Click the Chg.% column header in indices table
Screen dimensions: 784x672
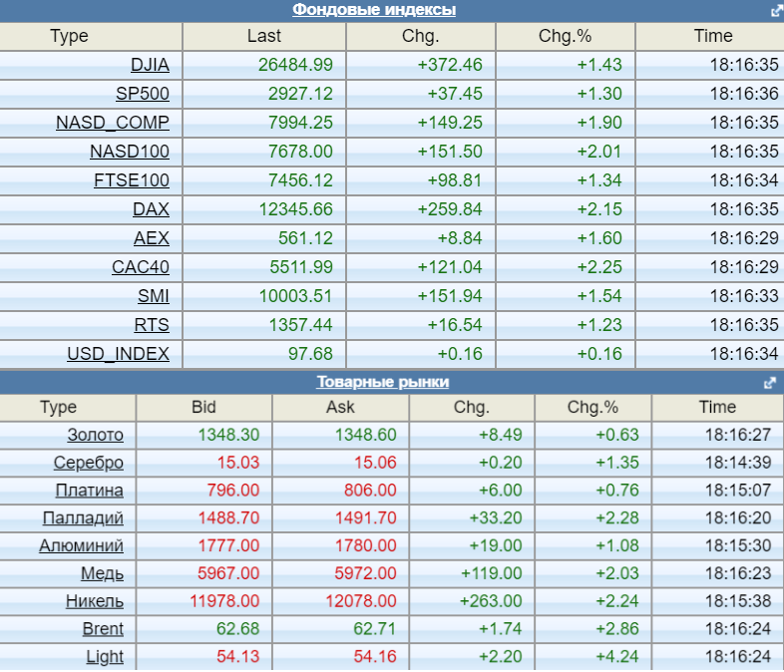[565, 36]
